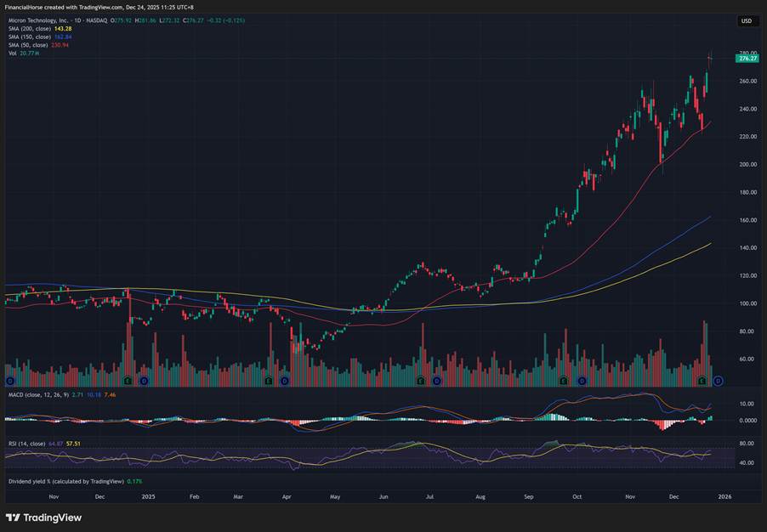Open the late December 2024 earnings marker
Image resolution: width=767 pixels, height=532 pixels.
point(128,381)
